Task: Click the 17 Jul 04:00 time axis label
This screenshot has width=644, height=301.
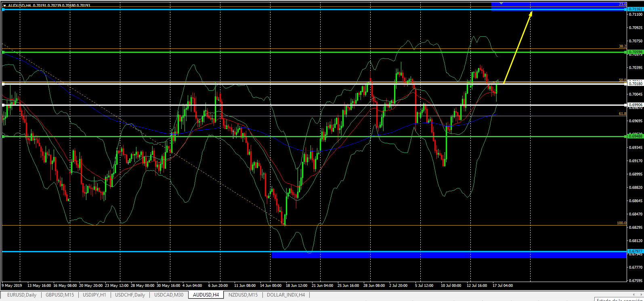Action: pyautogui.click(x=503, y=286)
